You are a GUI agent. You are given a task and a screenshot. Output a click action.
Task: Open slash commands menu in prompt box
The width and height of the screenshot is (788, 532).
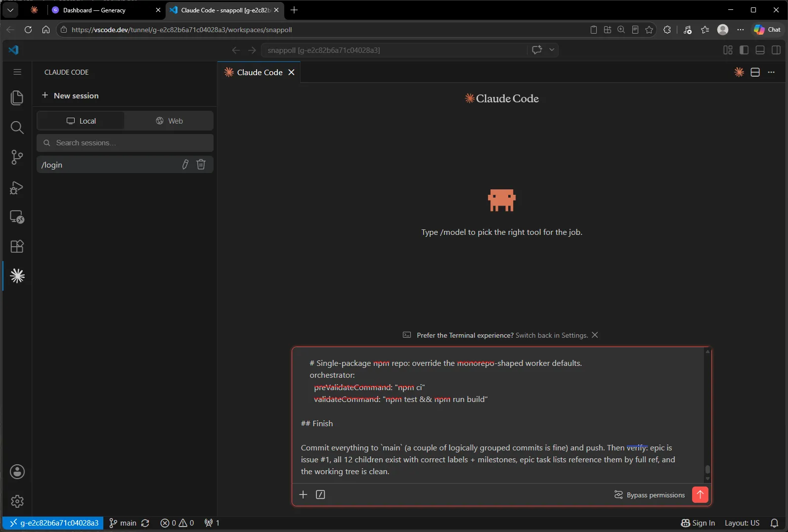click(320, 494)
